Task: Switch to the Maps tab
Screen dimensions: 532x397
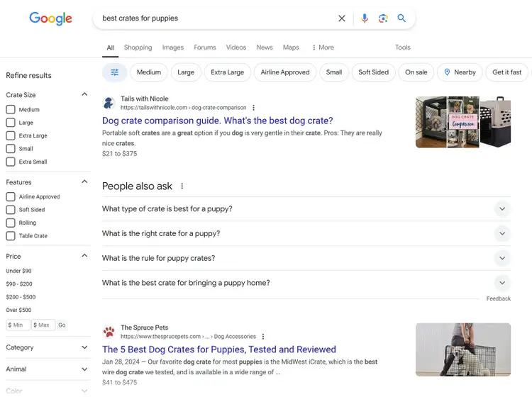Action: (x=291, y=47)
